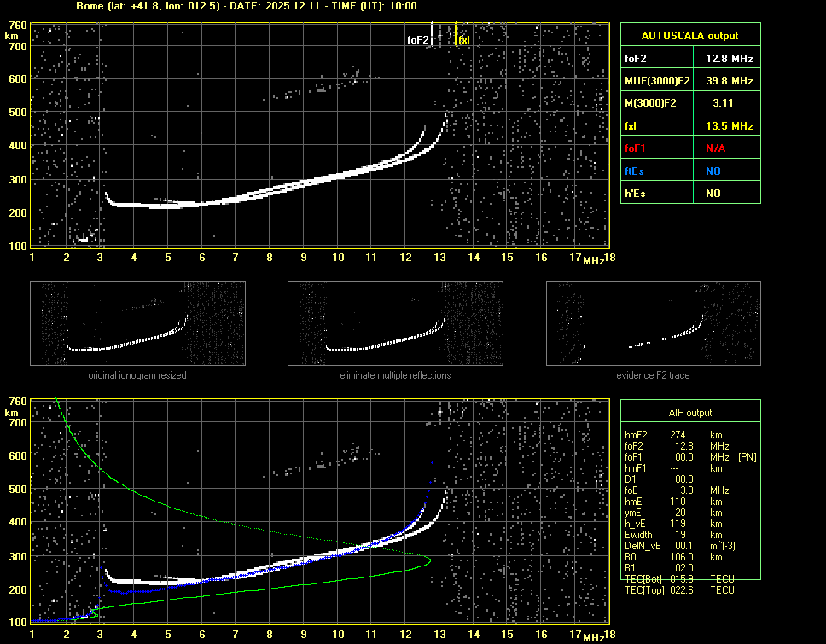Click the blue ftEs label

tap(634, 171)
